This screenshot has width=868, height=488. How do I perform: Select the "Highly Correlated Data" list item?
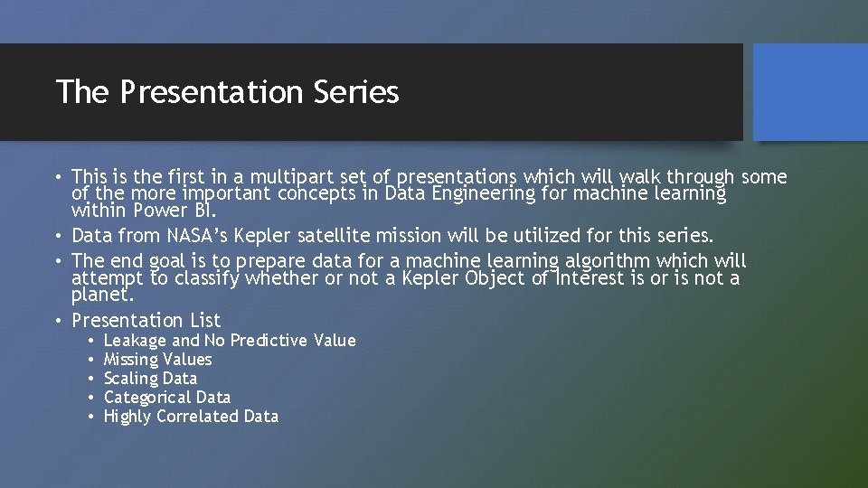point(191,417)
